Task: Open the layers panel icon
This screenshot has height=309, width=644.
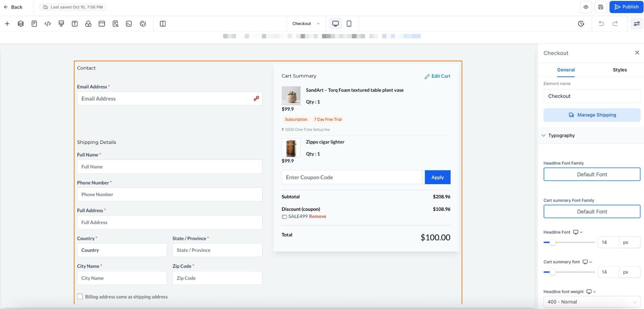Action: pos(21,24)
